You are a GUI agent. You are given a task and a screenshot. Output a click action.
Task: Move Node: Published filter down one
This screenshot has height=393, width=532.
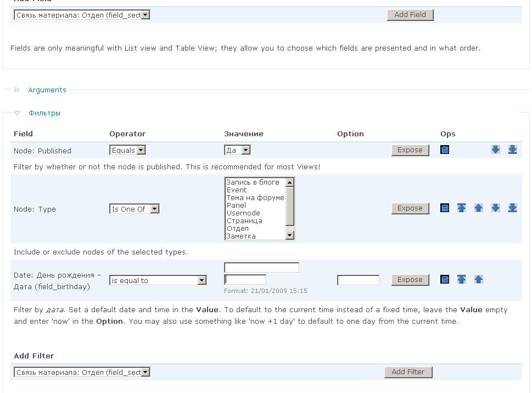[495, 150]
